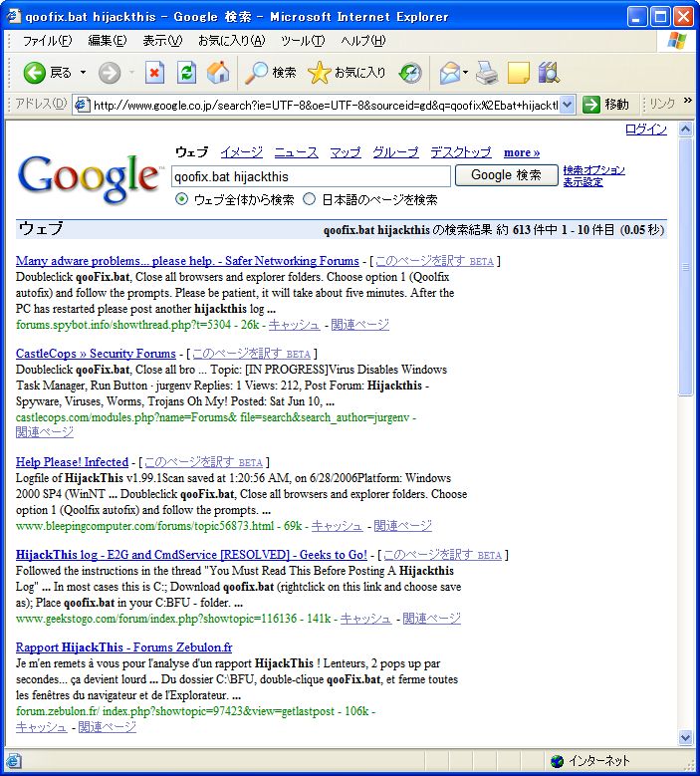Click the Mail envelope icon
Image resolution: width=700 pixels, height=776 pixels.
pyautogui.click(x=449, y=74)
